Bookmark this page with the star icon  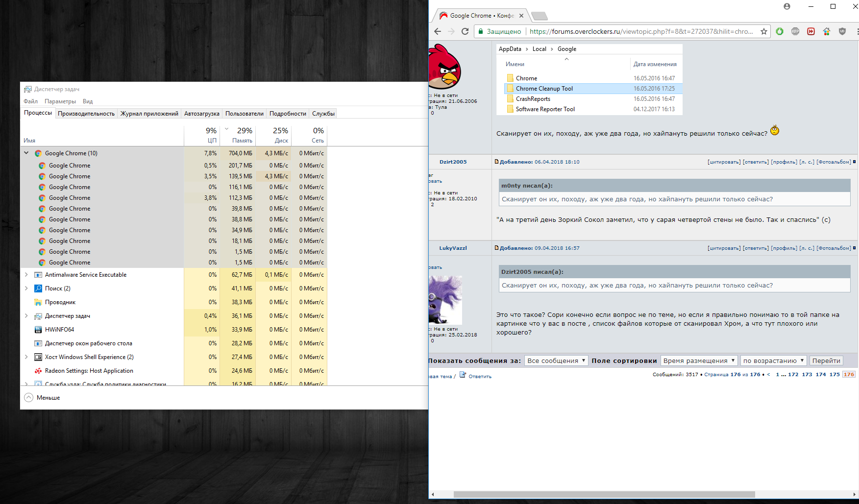pyautogui.click(x=763, y=31)
